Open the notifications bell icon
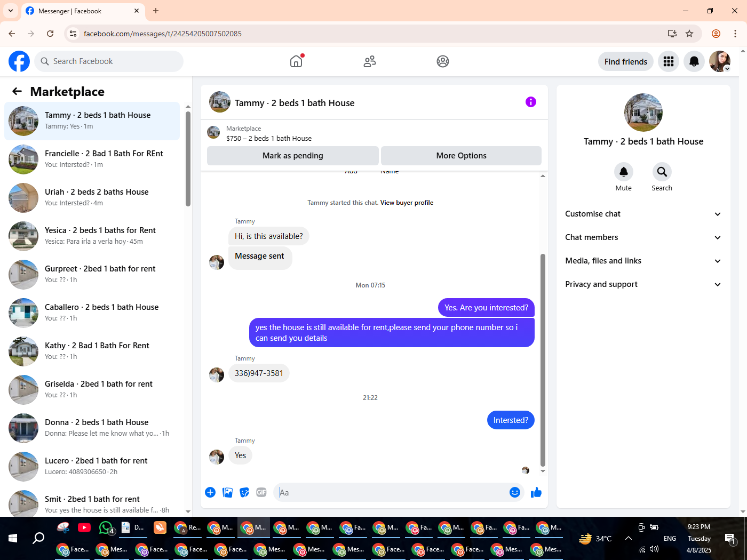 (694, 61)
